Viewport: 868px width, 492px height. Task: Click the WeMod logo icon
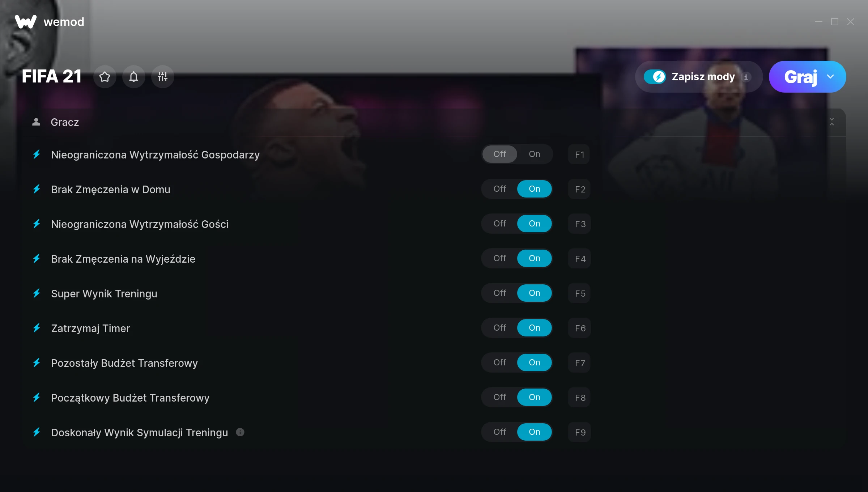point(25,22)
